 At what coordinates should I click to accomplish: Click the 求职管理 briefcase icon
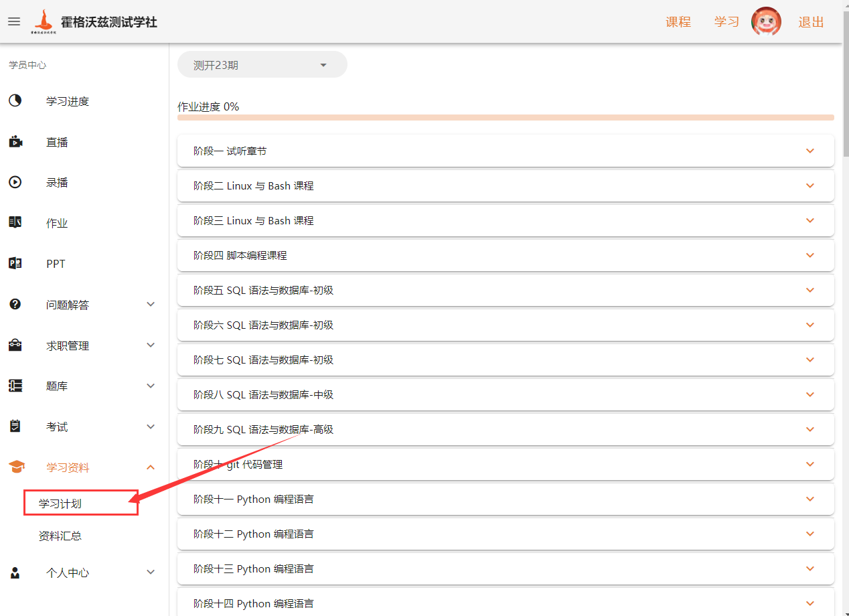click(15, 345)
